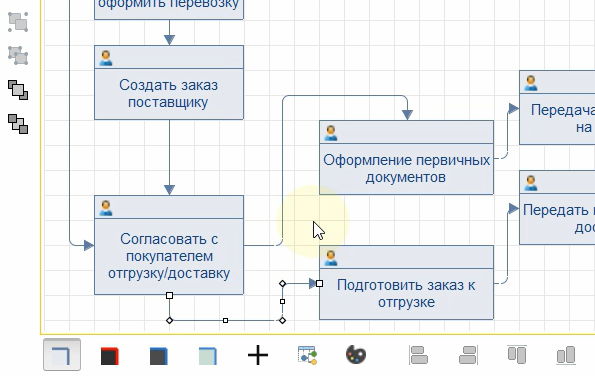Click the user icon in 'Согласовать с покупателем' block

tap(106, 208)
